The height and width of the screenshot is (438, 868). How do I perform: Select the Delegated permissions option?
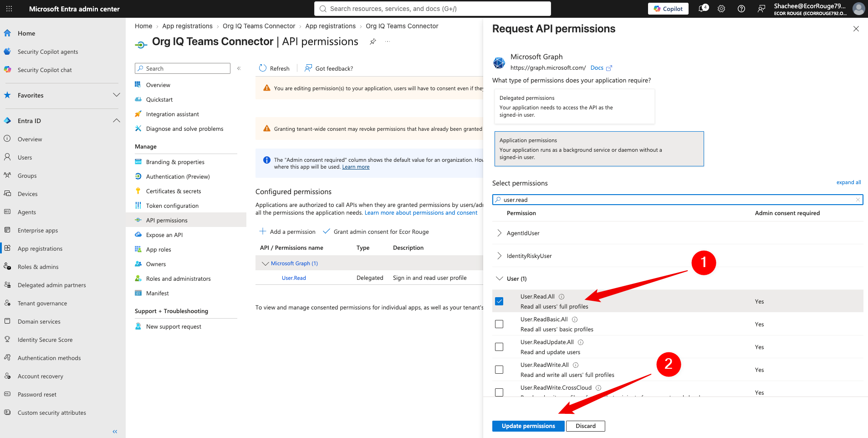click(575, 106)
